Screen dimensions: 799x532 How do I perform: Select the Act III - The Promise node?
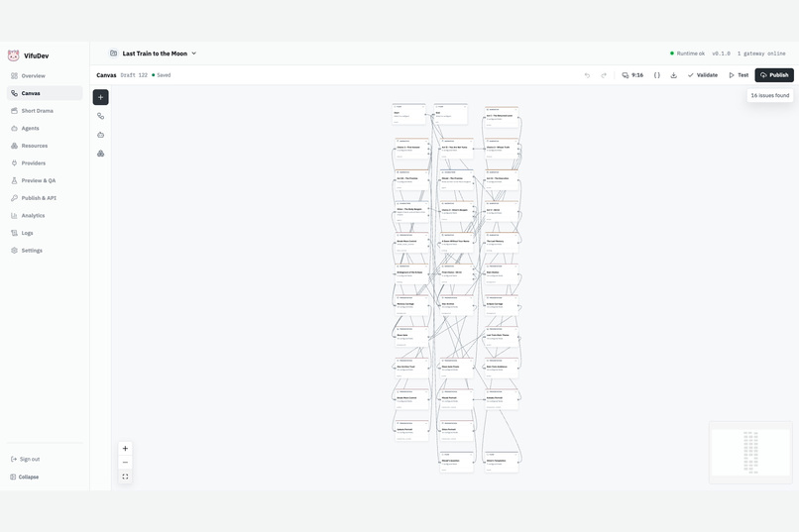click(412, 180)
